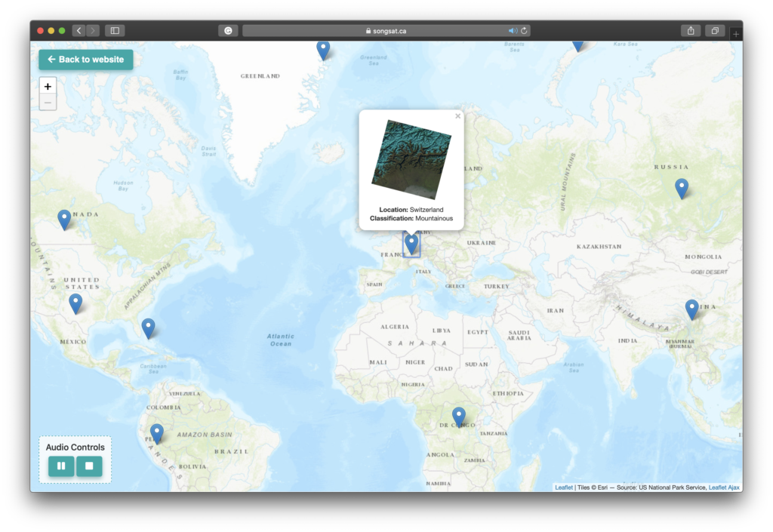Zoom in on the map
The width and height of the screenshot is (773, 532).
pos(48,87)
